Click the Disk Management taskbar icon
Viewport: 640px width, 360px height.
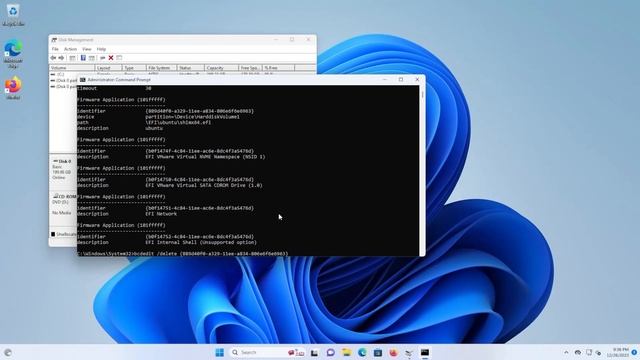(x=409, y=352)
